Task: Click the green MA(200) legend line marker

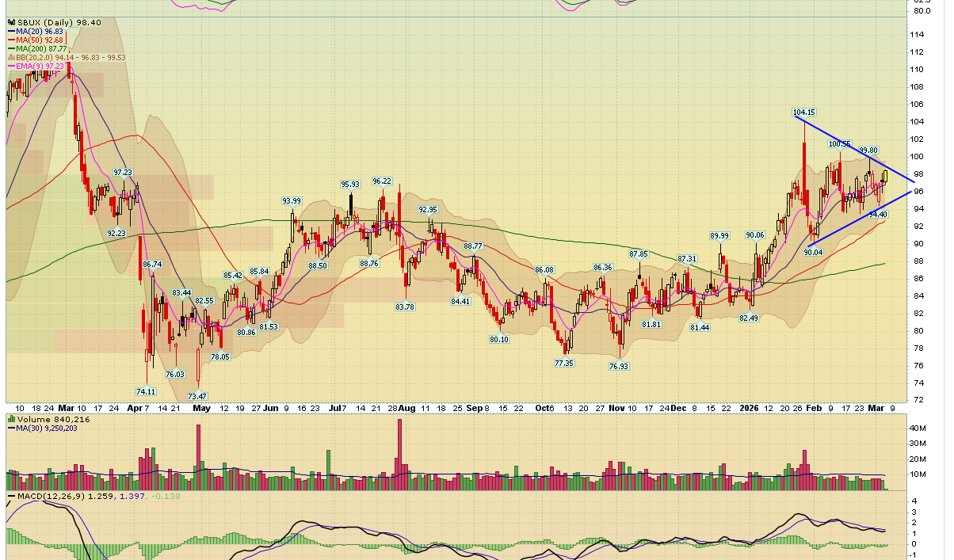Action: point(11,49)
